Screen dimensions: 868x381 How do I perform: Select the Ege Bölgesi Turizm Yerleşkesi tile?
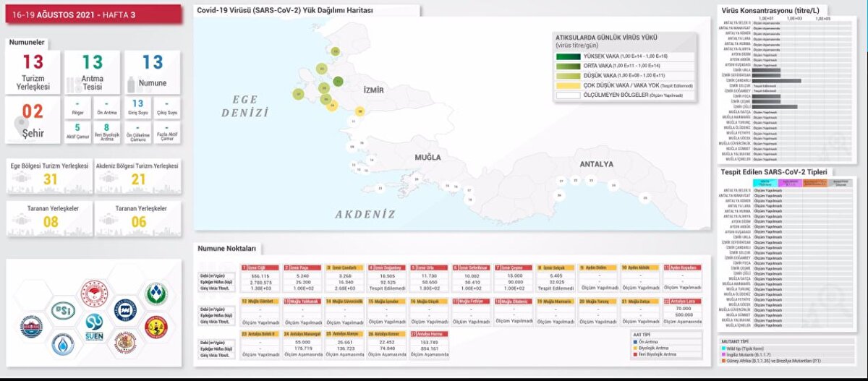pyautogui.click(x=50, y=176)
